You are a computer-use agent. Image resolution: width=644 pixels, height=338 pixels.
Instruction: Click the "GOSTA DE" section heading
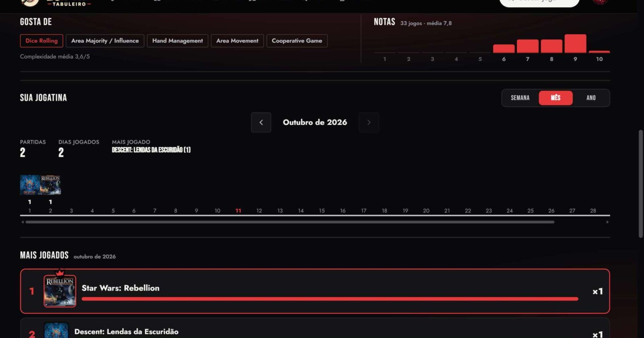click(36, 22)
